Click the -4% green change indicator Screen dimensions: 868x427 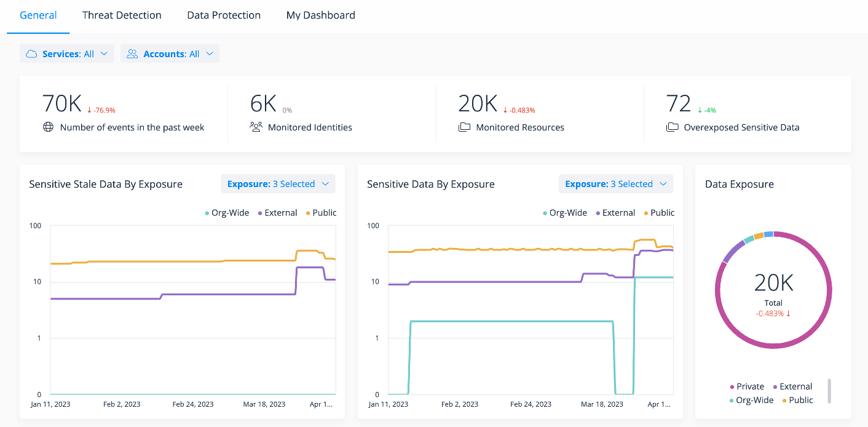coord(707,110)
